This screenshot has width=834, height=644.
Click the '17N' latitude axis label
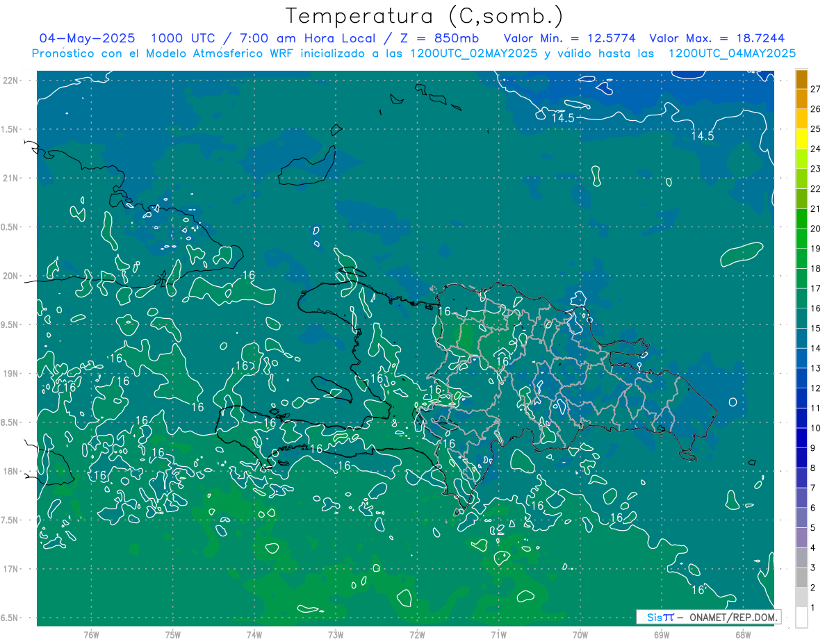pos(11,569)
